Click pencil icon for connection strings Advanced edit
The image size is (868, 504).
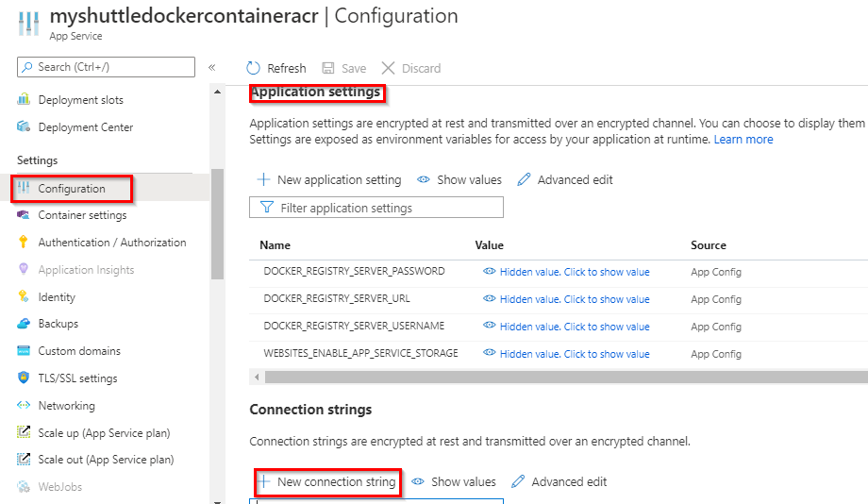pyautogui.click(x=518, y=481)
